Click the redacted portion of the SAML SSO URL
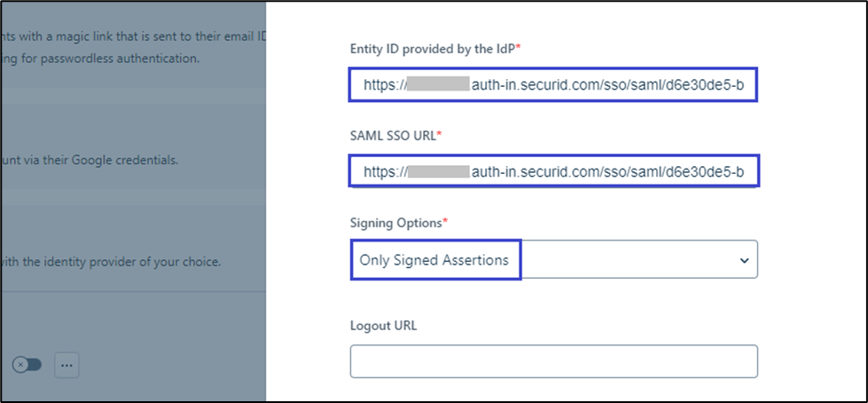The width and height of the screenshot is (868, 403). coord(437,170)
